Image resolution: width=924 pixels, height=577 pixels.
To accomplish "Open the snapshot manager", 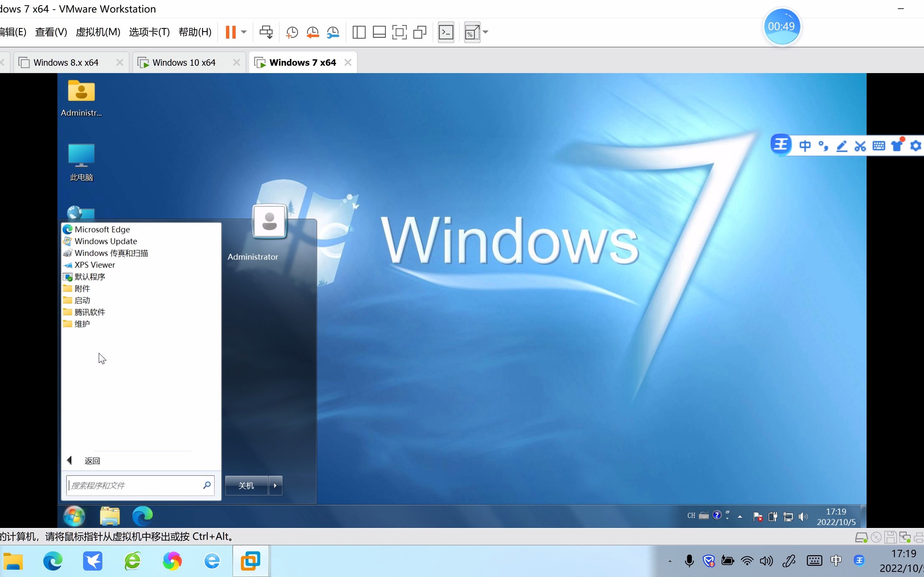I will tap(333, 32).
